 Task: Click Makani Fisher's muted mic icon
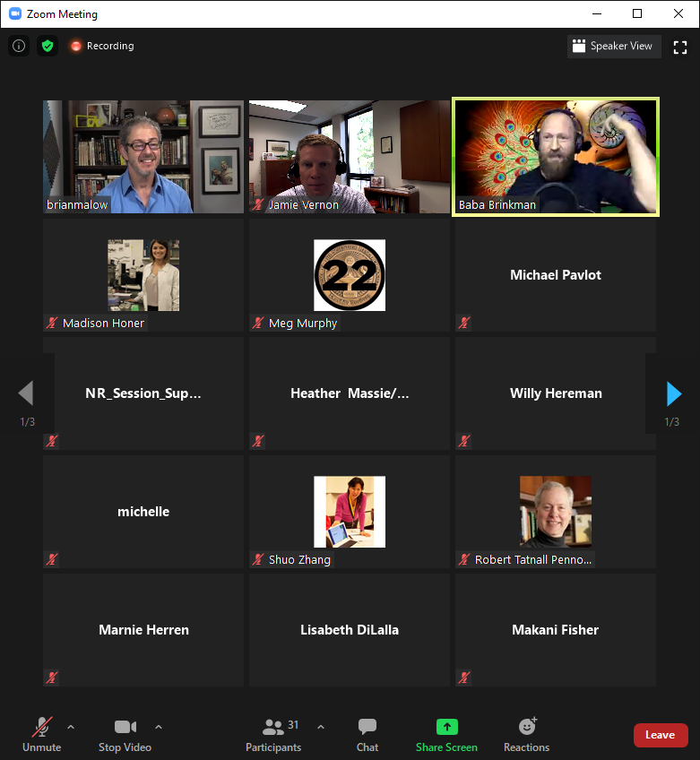[x=464, y=678]
